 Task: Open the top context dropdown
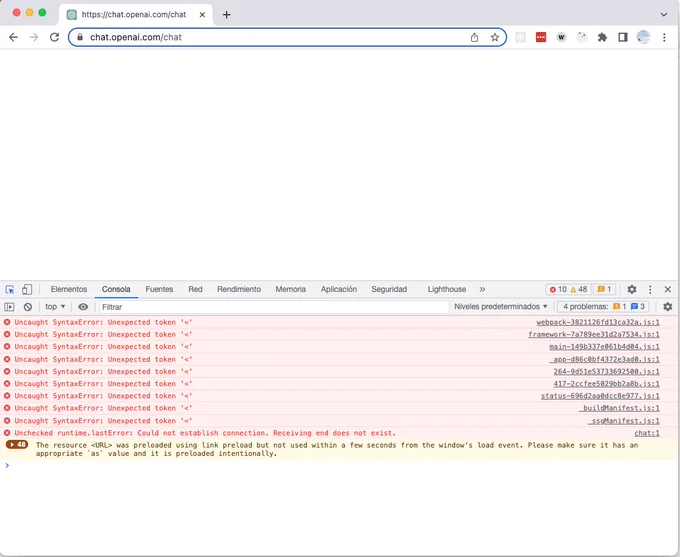tap(55, 307)
